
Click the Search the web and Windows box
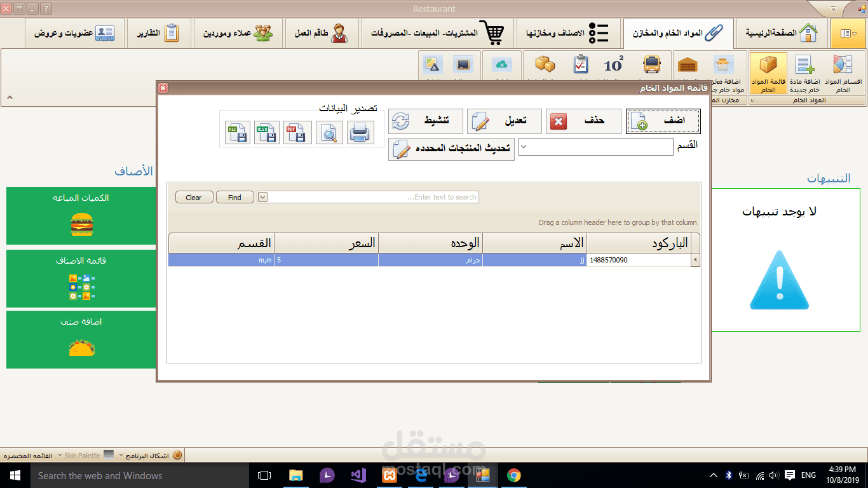pos(141,475)
